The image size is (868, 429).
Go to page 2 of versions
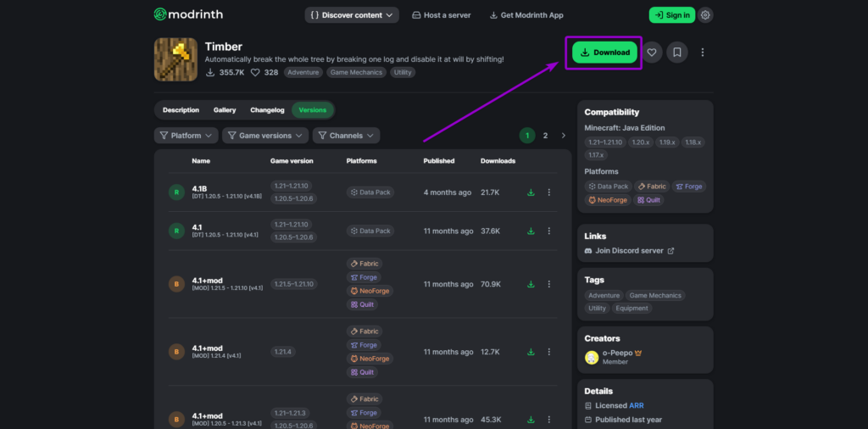tap(545, 136)
